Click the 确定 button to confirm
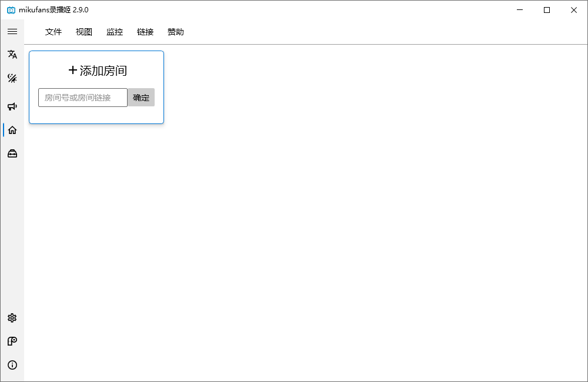Viewport: 588px width, 382px height. [141, 97]
